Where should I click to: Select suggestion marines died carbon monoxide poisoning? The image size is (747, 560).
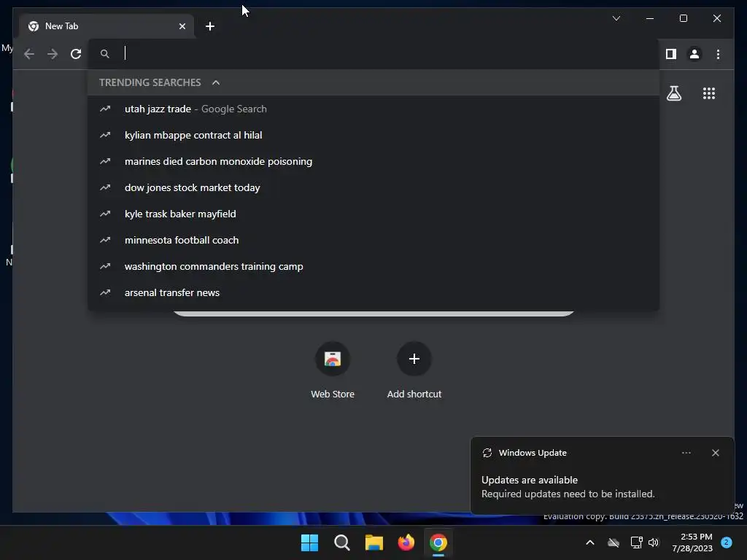tap(373, 161)
